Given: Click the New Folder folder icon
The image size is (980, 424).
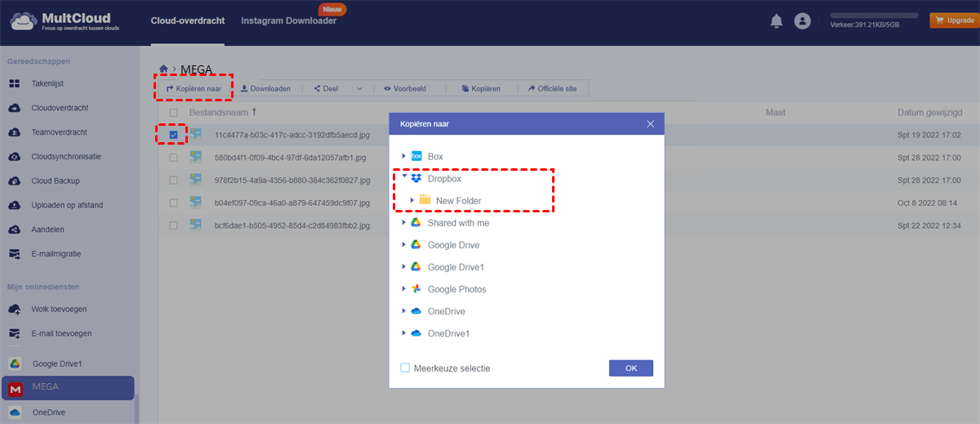Looking at the screenshot, I should [425, 200].
